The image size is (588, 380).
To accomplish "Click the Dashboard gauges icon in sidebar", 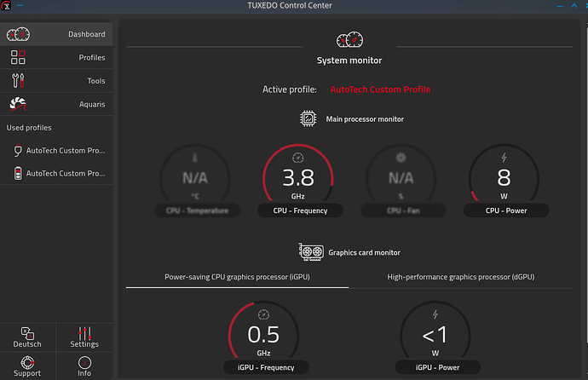I will click(x=18, y=34).
